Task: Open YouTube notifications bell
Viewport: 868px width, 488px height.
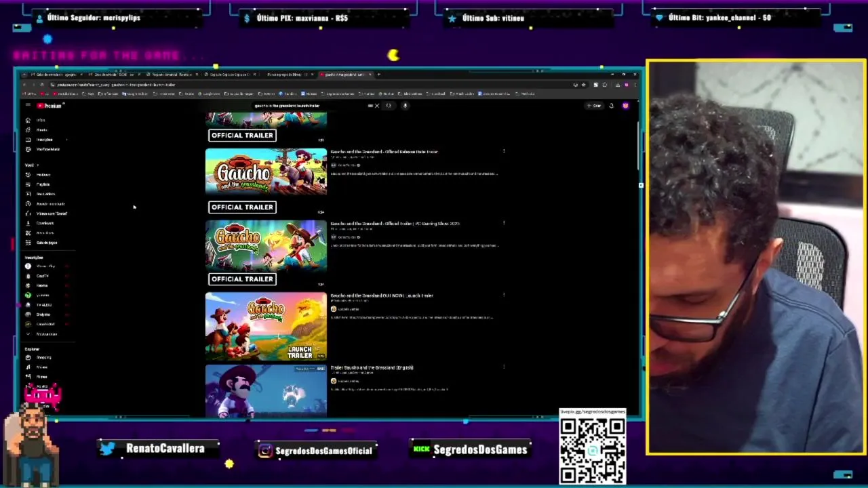Action: point(611,106)
